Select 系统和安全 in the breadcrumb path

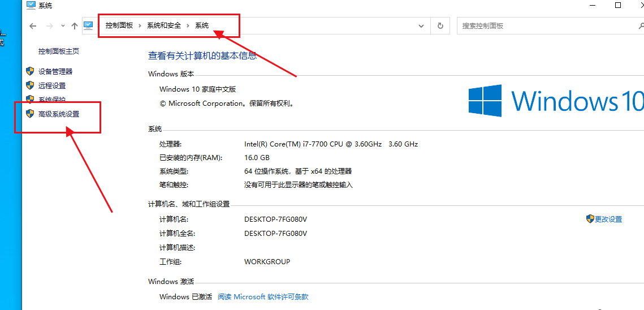(164, 25)
